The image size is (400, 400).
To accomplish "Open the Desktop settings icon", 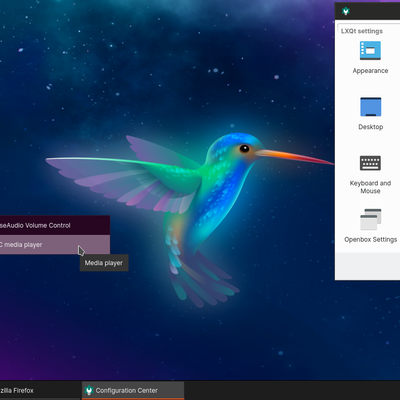I will (370, 107).
